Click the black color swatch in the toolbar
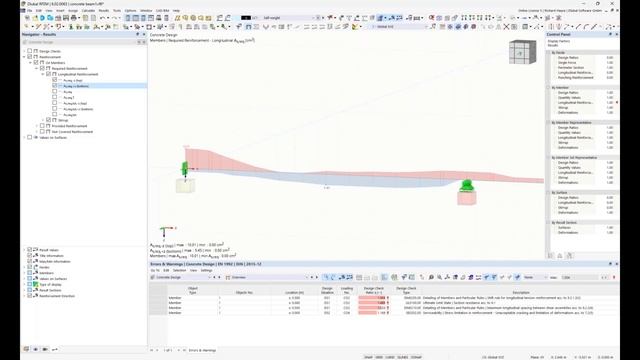The height and width of the screenshot is (360, 640). click(x=246, y=18)
